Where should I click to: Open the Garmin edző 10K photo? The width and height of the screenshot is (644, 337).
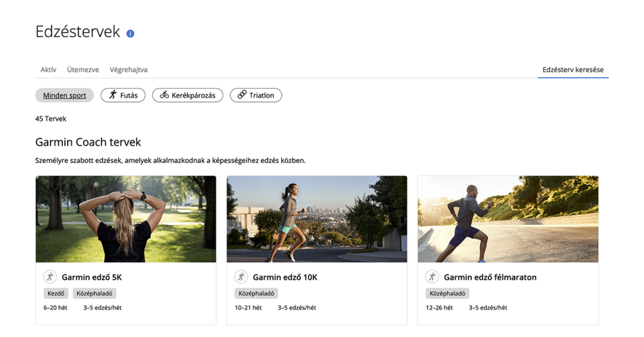tap(317, 219)
